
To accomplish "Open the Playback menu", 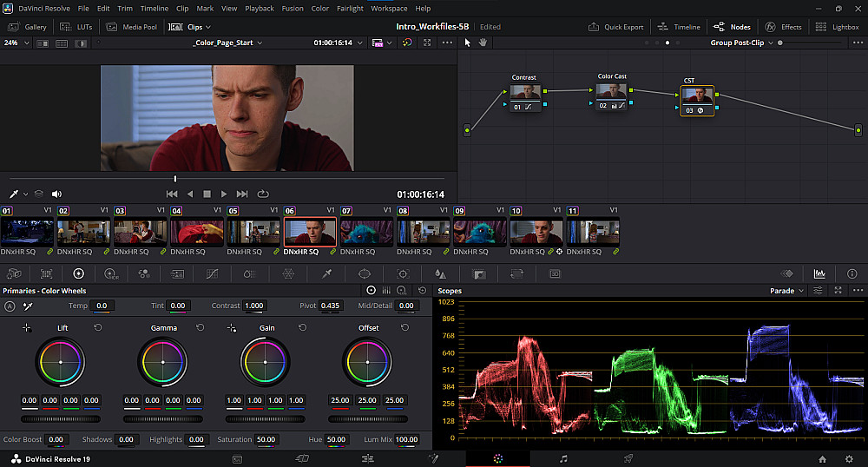I will [260, 9].
